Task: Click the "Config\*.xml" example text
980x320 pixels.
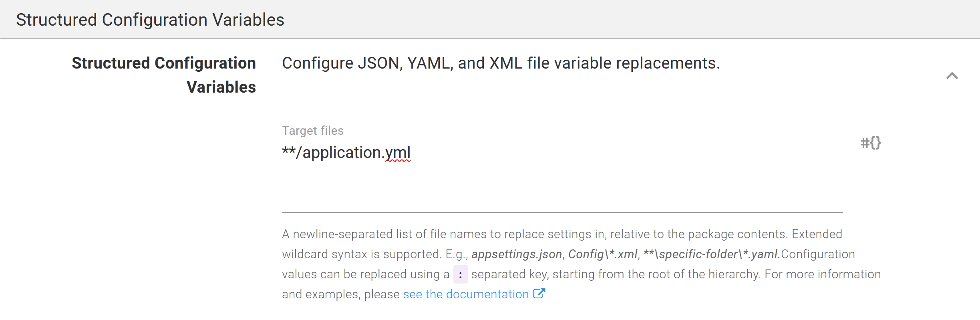Action: tap(603, 254)
